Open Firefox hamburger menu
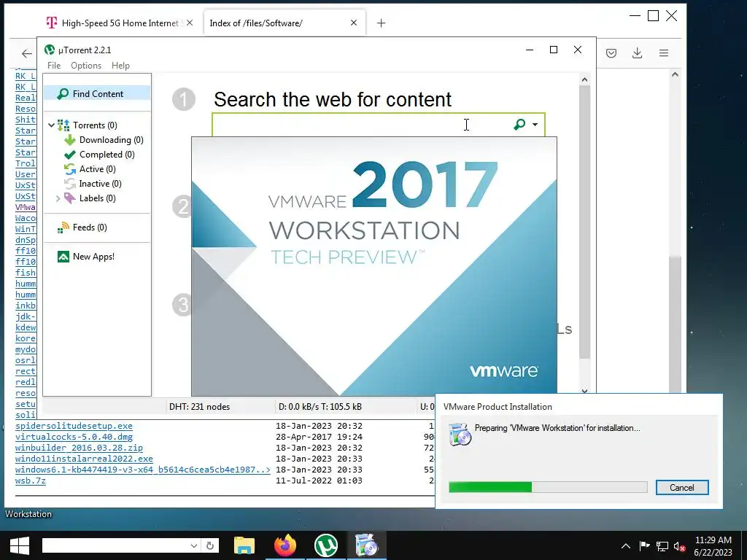747x560 pixels. click(x=664, y=53)
